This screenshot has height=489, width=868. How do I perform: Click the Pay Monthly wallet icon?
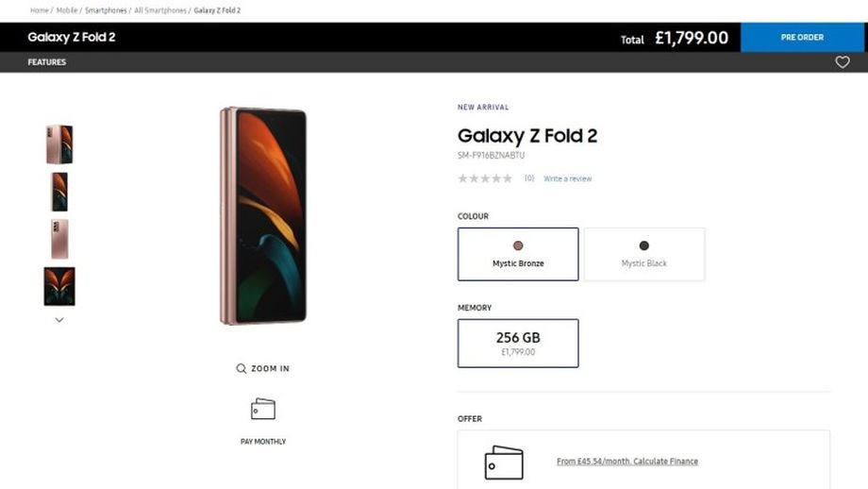coord(263,410)
